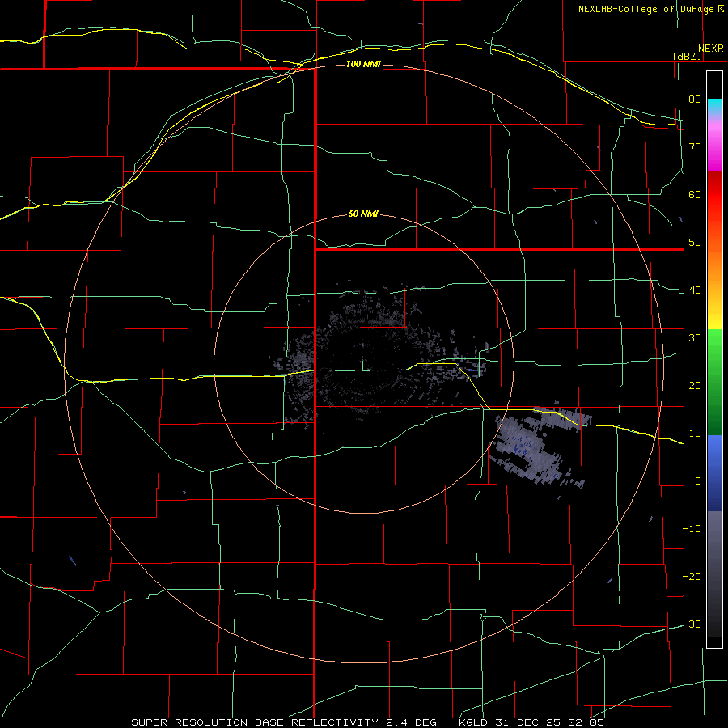Click the blue segment of color bar
The height and width of the screenshot is (728, 728).
(x=714, y=473)
